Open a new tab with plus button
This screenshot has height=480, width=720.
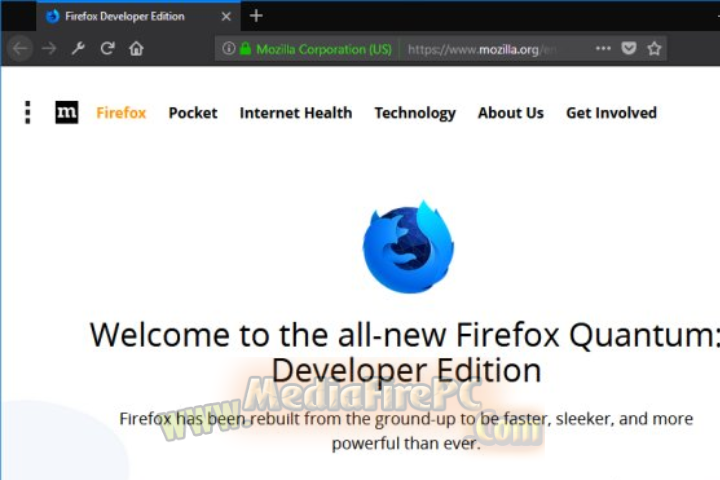click(x=256, y=16)
